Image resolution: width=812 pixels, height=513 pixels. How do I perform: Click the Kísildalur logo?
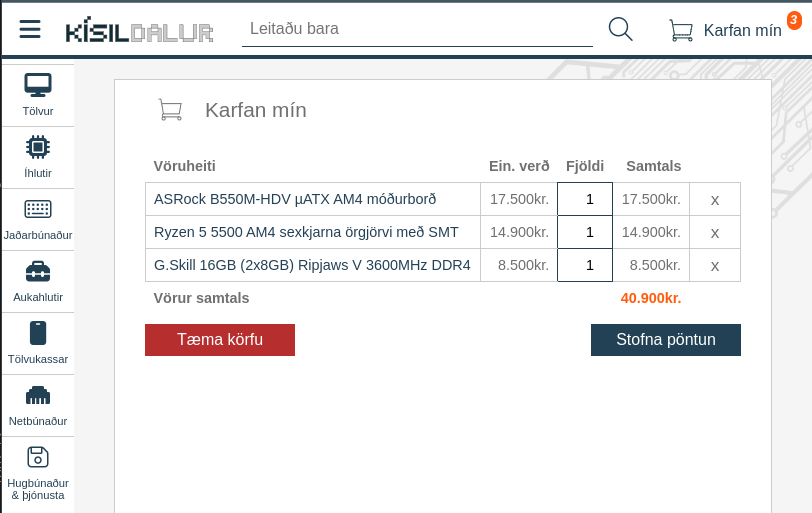[139, 31]
